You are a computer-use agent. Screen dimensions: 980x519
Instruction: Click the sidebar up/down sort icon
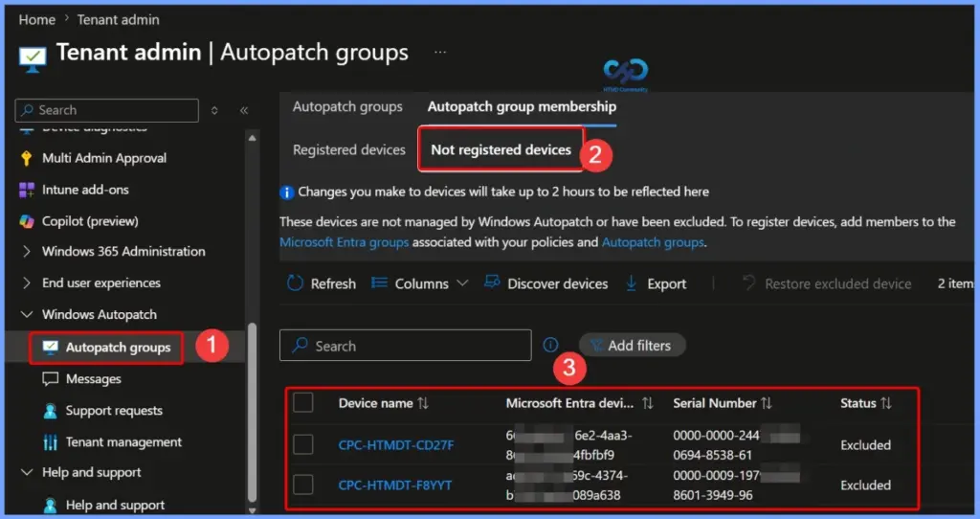pos(214,110)
